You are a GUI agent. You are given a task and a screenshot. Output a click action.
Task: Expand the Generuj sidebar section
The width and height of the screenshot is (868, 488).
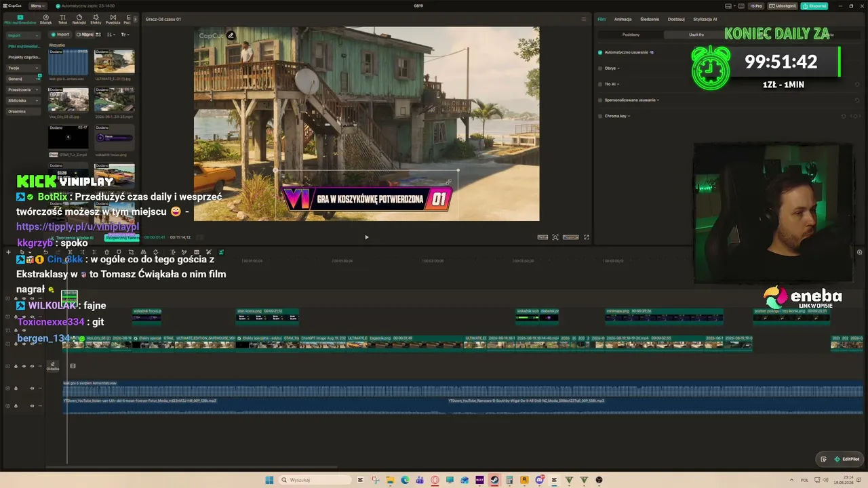pos(23,79)
